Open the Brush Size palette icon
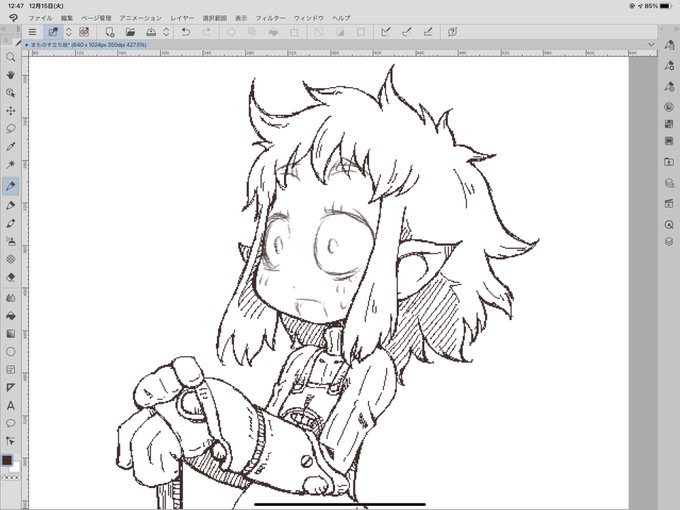The height and width of the screenshot is (510, 680). pos(669,87)
